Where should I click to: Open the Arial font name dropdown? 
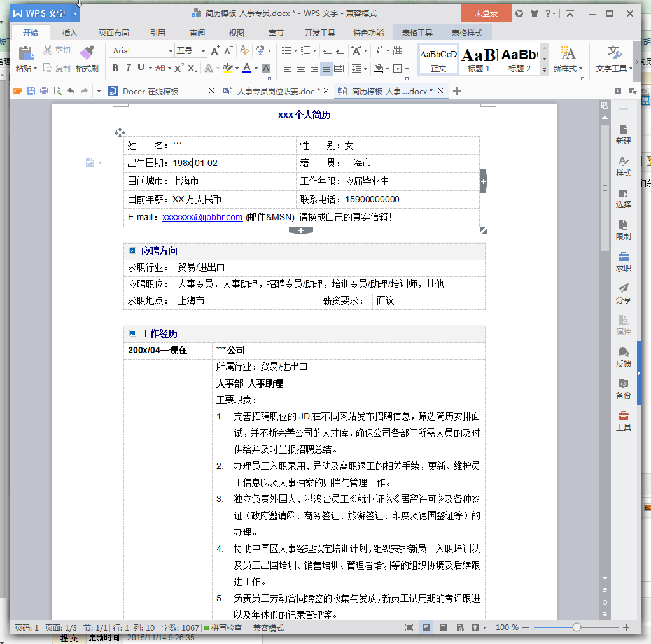click(170, 51)
